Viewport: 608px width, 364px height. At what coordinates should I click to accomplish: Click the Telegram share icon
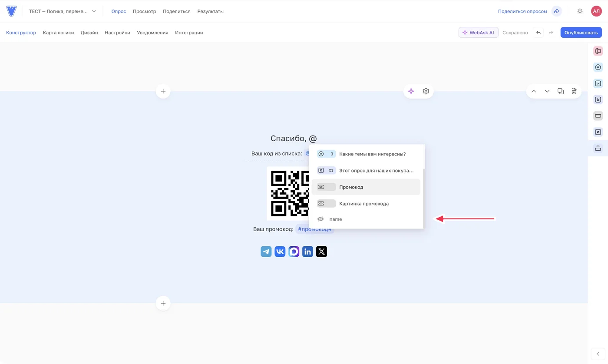(x=266, y=251)
